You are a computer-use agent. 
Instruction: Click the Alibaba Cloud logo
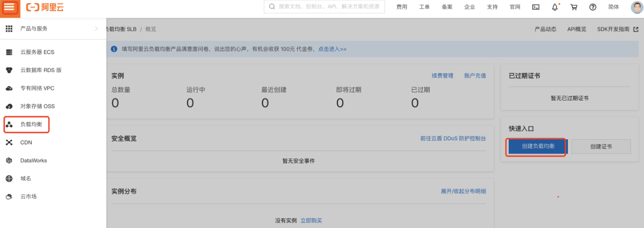click(45, 7)
